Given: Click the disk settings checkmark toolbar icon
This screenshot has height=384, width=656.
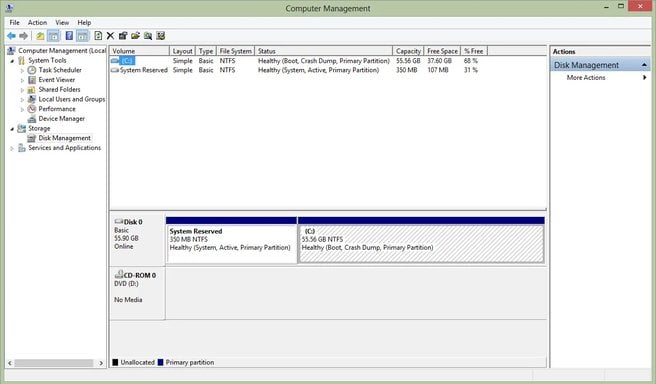Looking at the screenshot, I should (161, 36).
